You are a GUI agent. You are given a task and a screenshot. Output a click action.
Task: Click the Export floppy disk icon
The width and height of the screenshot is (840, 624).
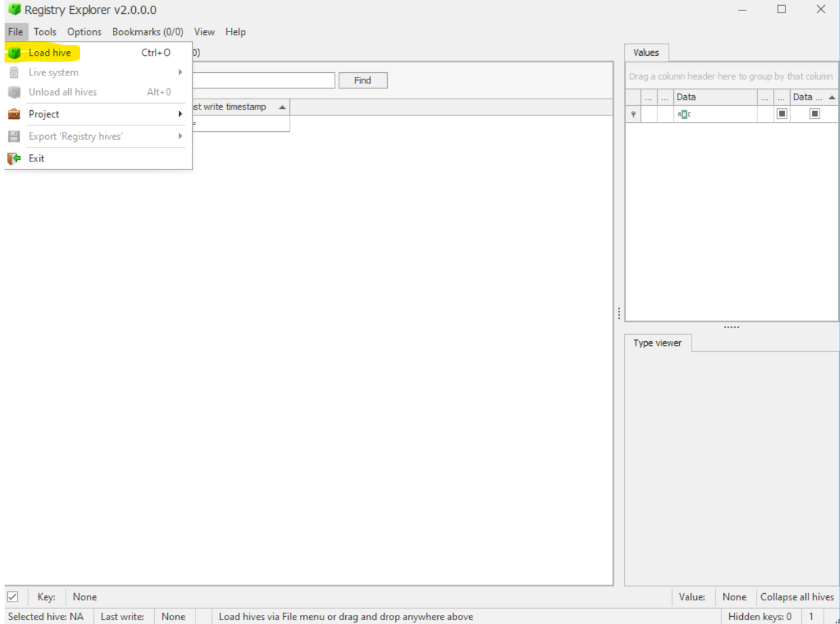[x=14, y=136]
